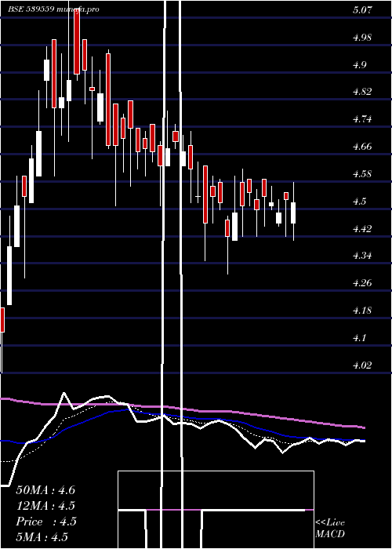Click the 4.98 price axis label

click(361, 38)
